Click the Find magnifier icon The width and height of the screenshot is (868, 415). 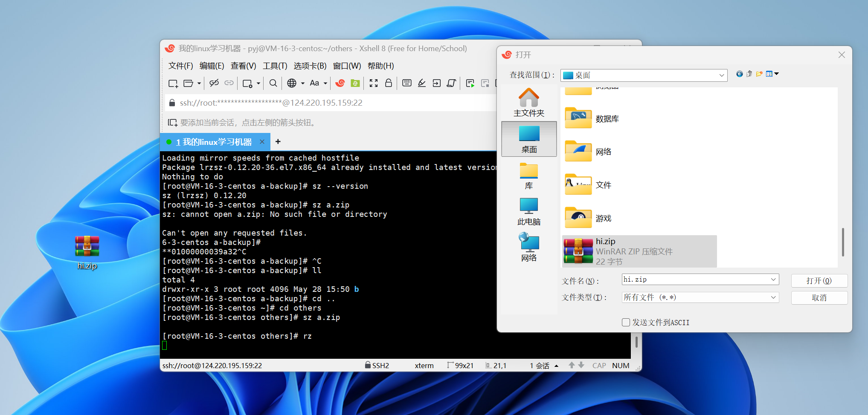(273, 83)
